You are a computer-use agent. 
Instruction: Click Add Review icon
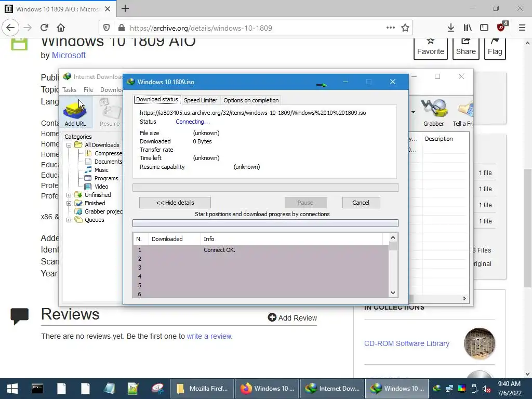coord(272,317)
